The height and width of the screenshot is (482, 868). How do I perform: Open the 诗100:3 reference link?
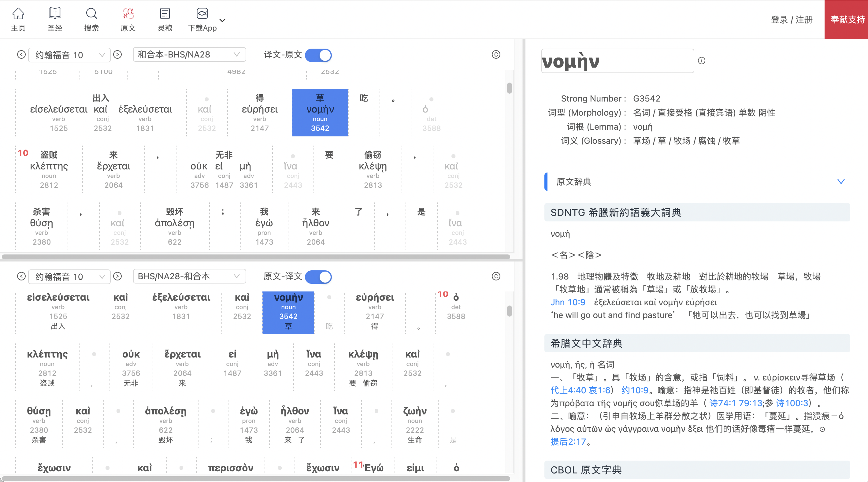tap(792, 403)
